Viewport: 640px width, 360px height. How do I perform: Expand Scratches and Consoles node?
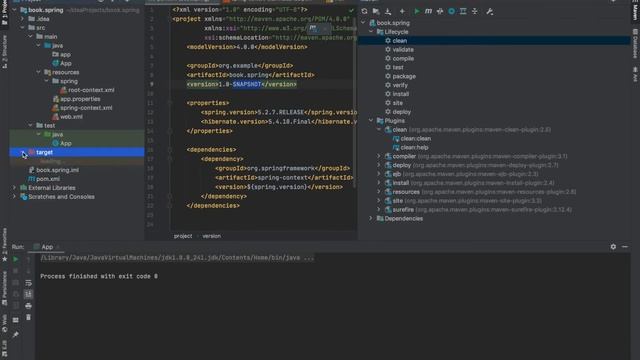pos(15,197)
